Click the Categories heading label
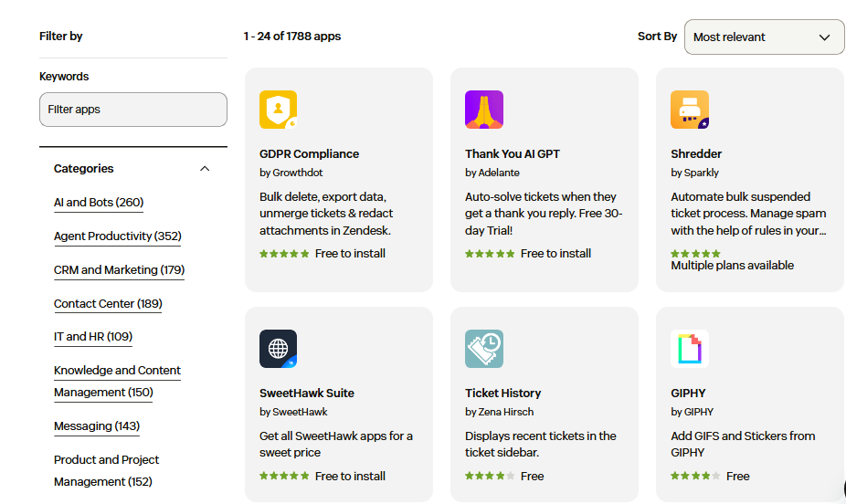The image size is (846, 504). click(84, 169)
